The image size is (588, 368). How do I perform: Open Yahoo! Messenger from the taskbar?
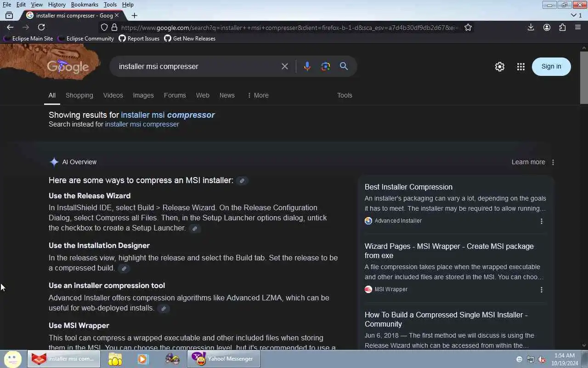(224, 359)
